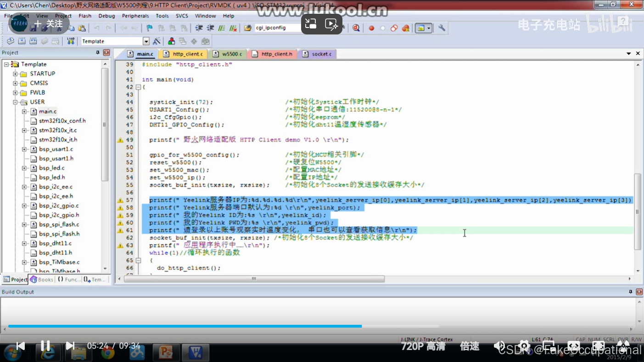Select stm32f10x_conf.h in project tree
Image resolution: width=644 pixels, height=362 pixels.
pos(62,121)
